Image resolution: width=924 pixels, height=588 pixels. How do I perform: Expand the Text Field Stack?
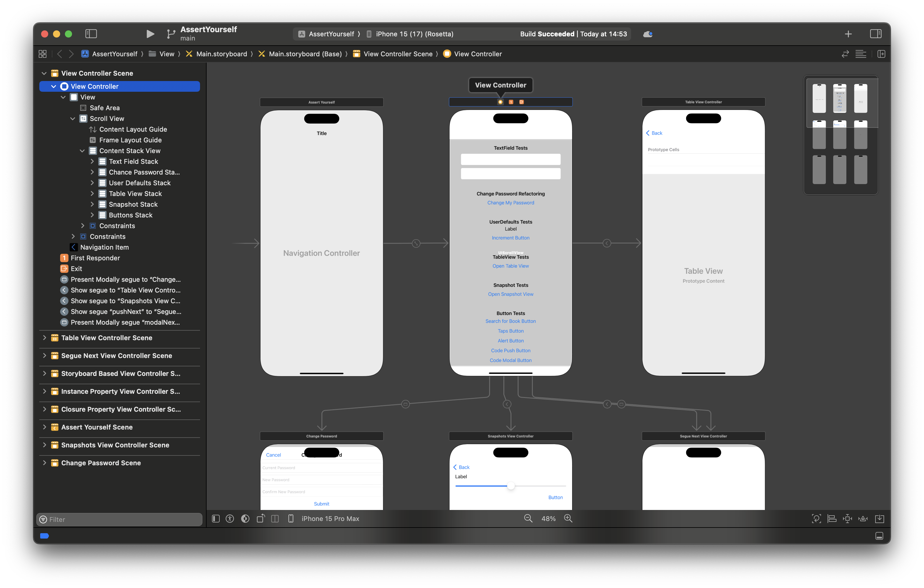click(x=92, y=161)
